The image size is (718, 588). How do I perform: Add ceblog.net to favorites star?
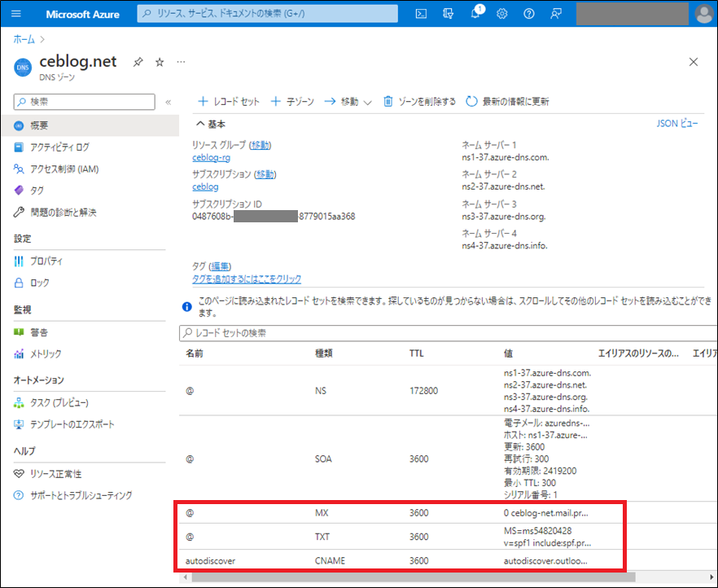pos(160,62)
